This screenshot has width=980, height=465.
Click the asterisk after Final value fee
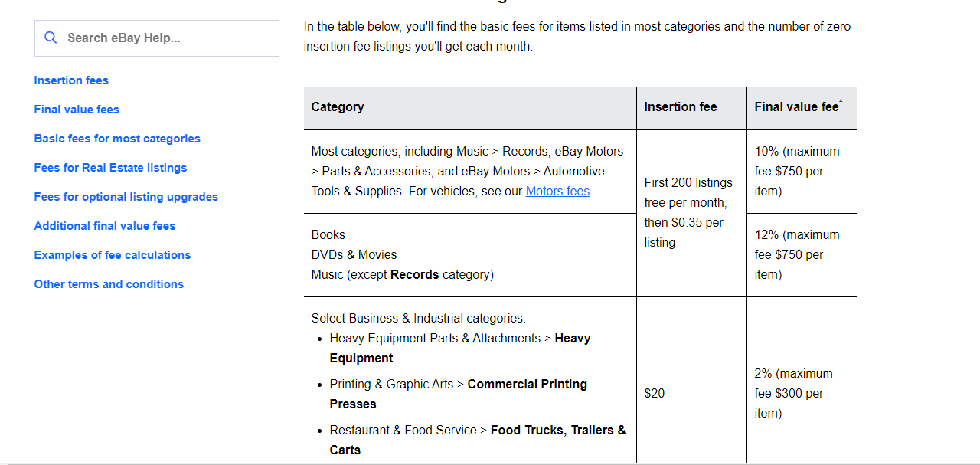(841, 102)
